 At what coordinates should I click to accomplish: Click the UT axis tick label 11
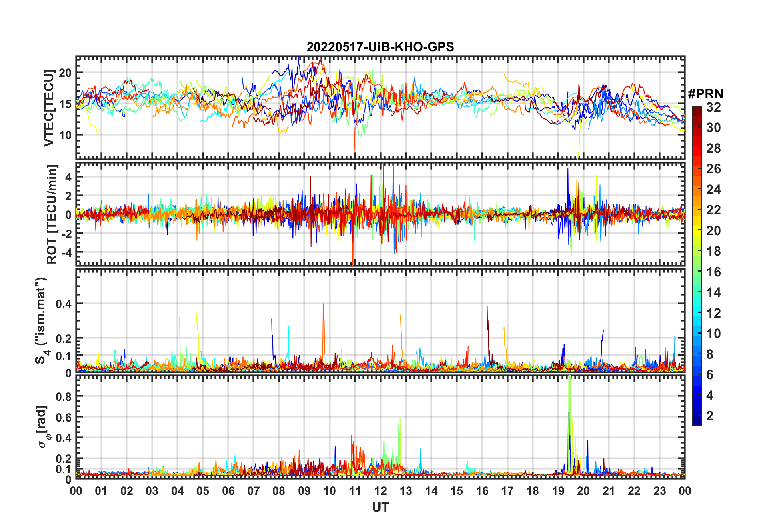pyautogui.click(x=355, y=491)
